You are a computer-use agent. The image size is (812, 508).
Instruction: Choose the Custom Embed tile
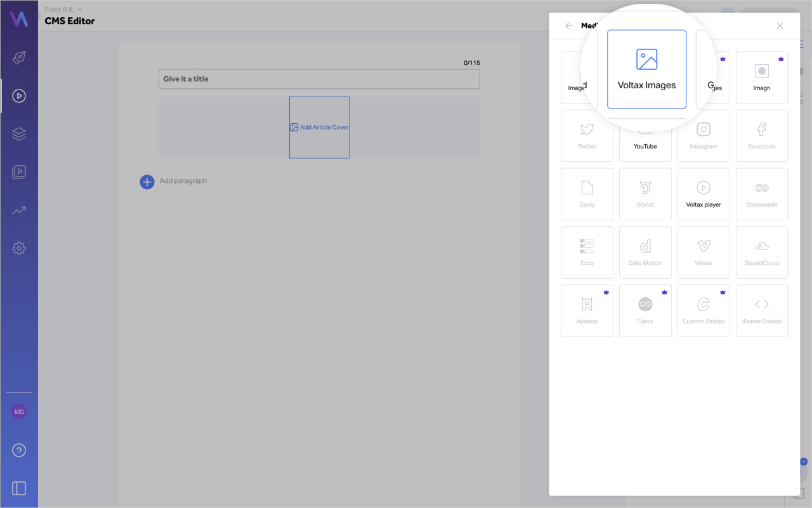coord(704,311)
